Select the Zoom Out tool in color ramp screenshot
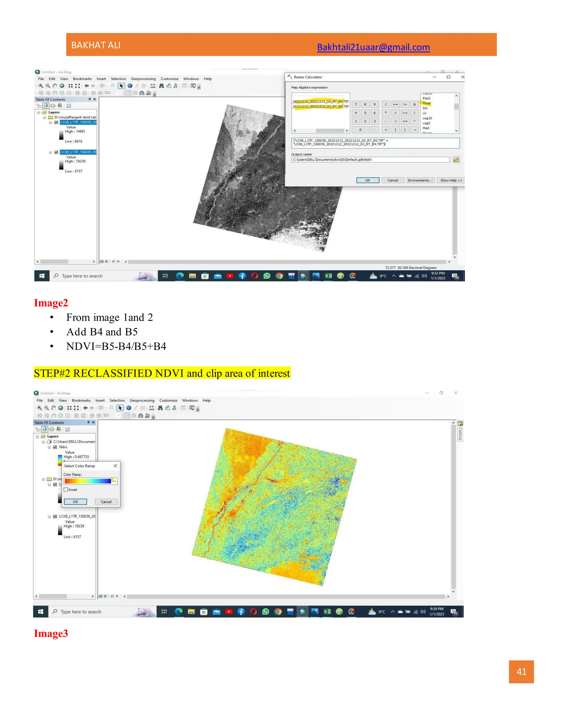 tap(46, 408)
